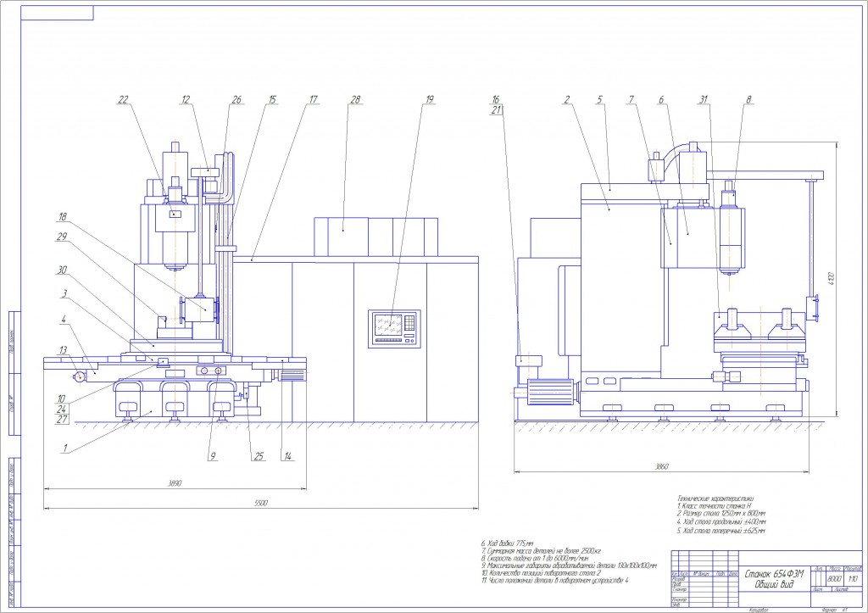The height and width of the screenshot is (613, 868).
Task: Select callout label 14
Action: (x=288, y=457)
